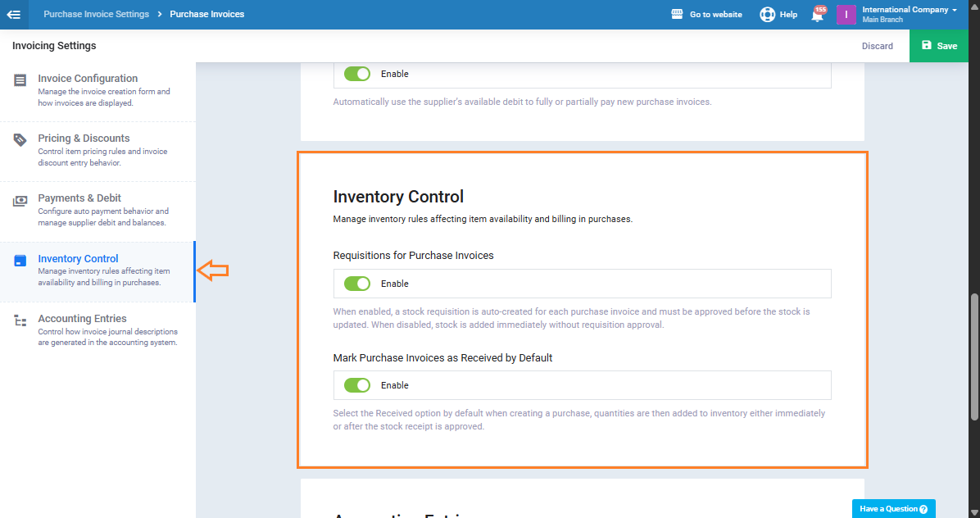Select the Inventory Control sidebar section
The image size is (980, 518).
pyautogui.click(x=78, y=259)
